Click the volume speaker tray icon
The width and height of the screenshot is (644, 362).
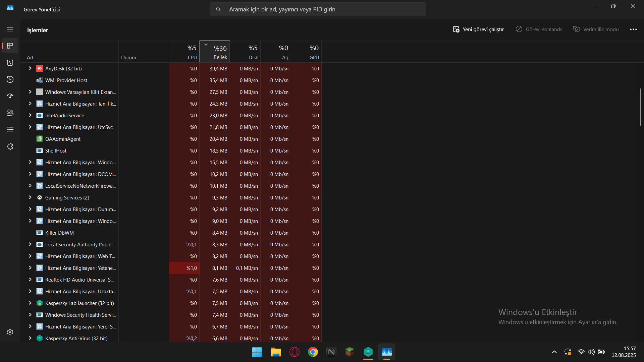click(x=591, y=352)
